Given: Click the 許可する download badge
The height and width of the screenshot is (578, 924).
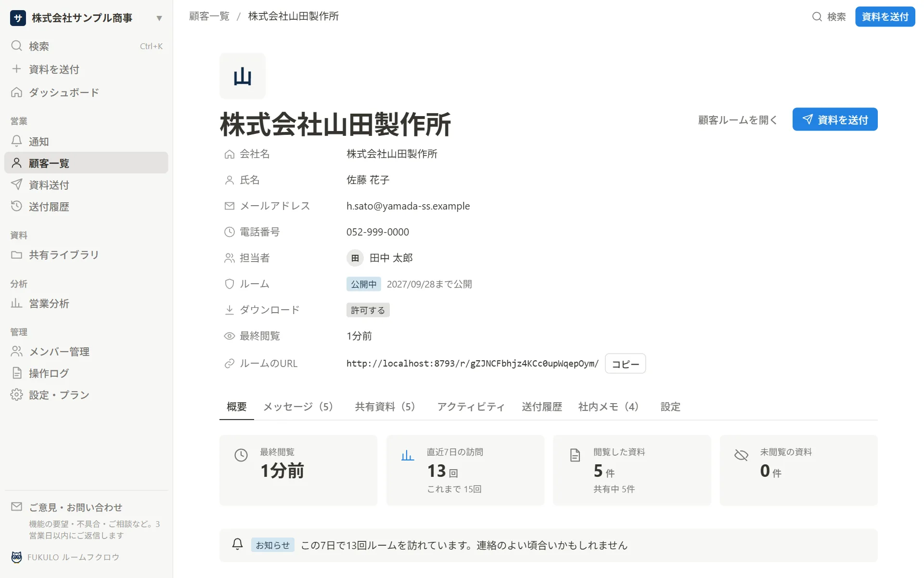Looking at the screenshot, I should (x=368, y=310).
